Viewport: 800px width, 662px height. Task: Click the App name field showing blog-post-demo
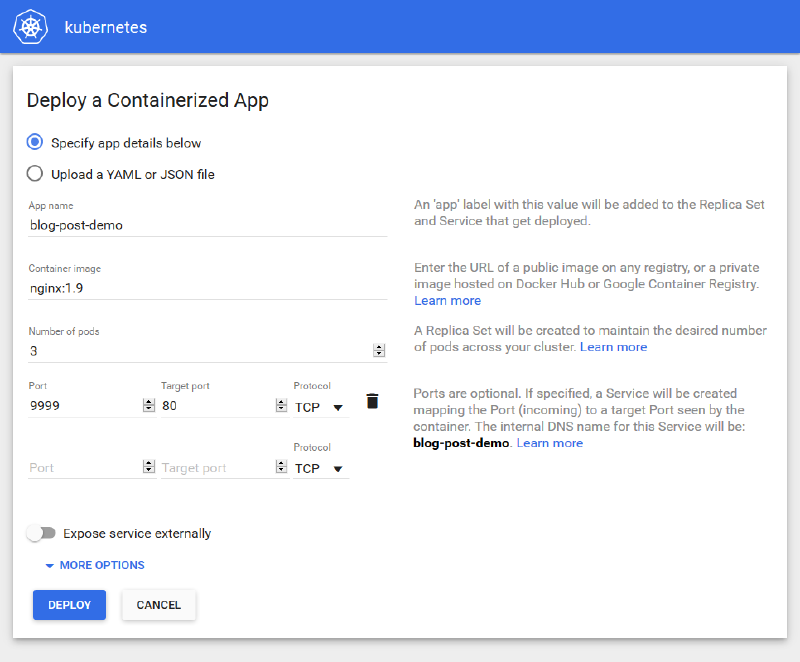(x=150, y=225)
